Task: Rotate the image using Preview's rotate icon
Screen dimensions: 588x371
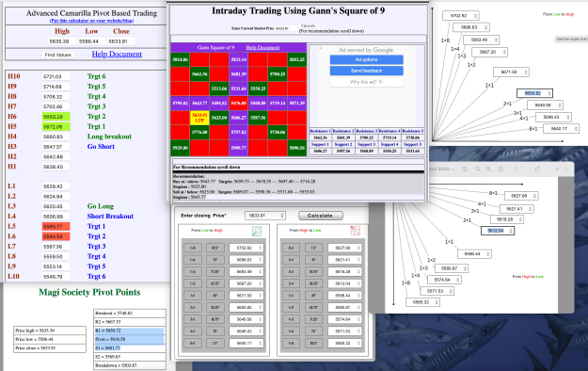Action: (x=537, y=169)
